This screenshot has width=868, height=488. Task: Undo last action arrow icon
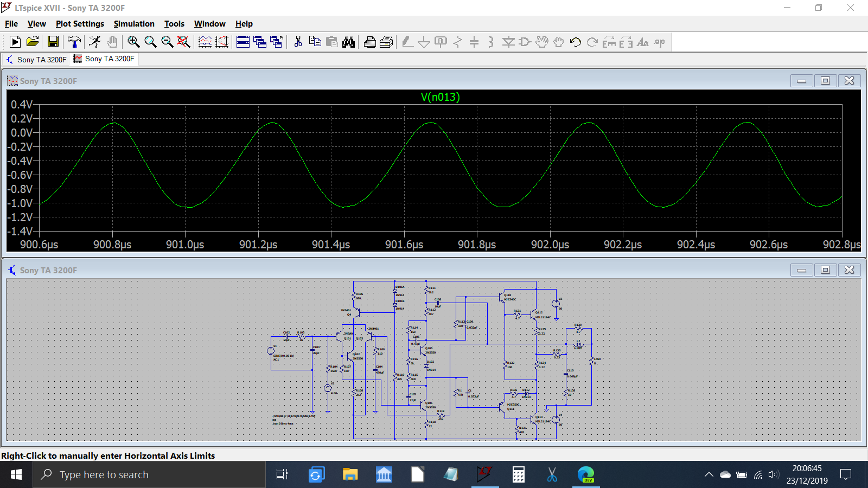pyautogui.click(x=576, y=42)
